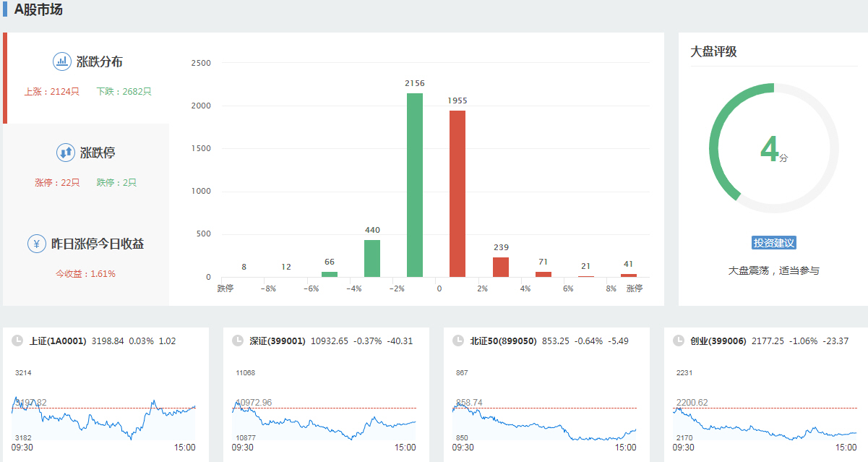
Task: Click the green 2156 bar in chart
Action: (415, 185)
